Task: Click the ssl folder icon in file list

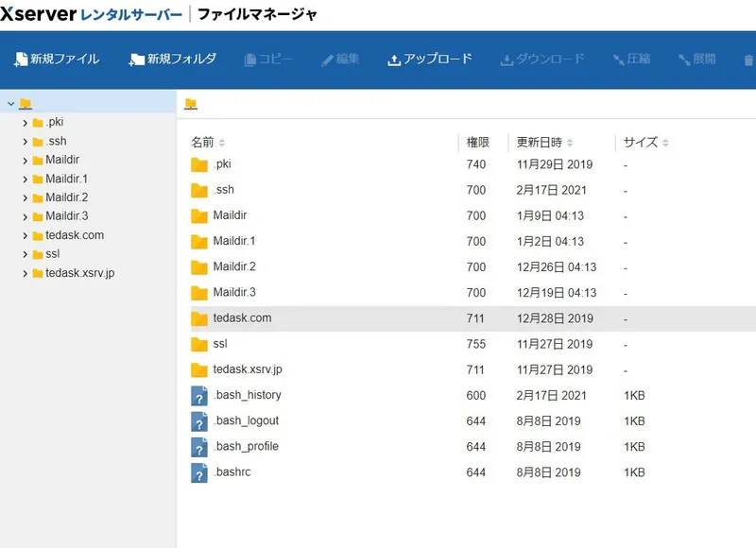Action: coord(199,344)
